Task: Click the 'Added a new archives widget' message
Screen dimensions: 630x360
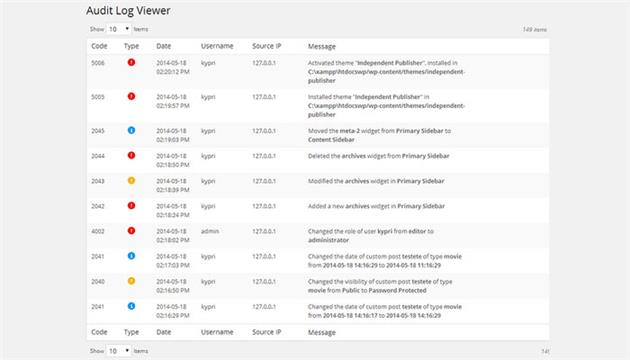Action: tap(376, 206)
